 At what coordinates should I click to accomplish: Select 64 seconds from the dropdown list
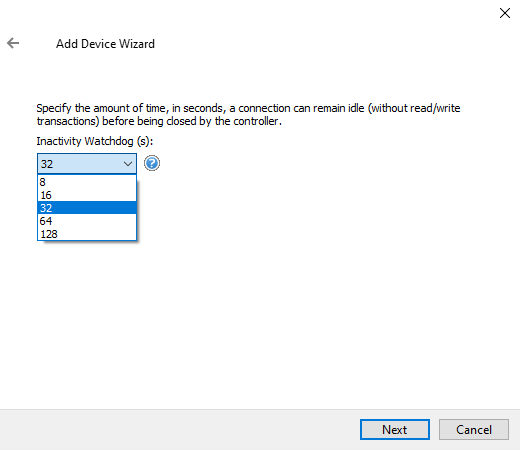coord(87,221)
